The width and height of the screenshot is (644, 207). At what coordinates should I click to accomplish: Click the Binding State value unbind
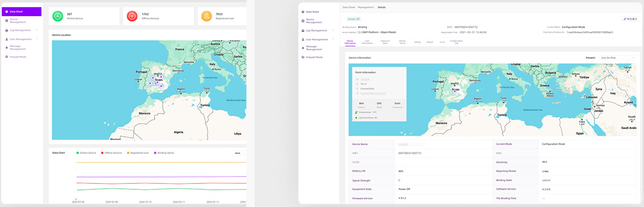(x=546, y=180)
